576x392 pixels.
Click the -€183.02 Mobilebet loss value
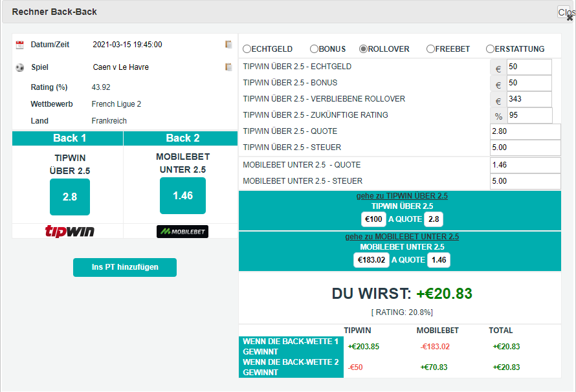[x=435, y=347]
